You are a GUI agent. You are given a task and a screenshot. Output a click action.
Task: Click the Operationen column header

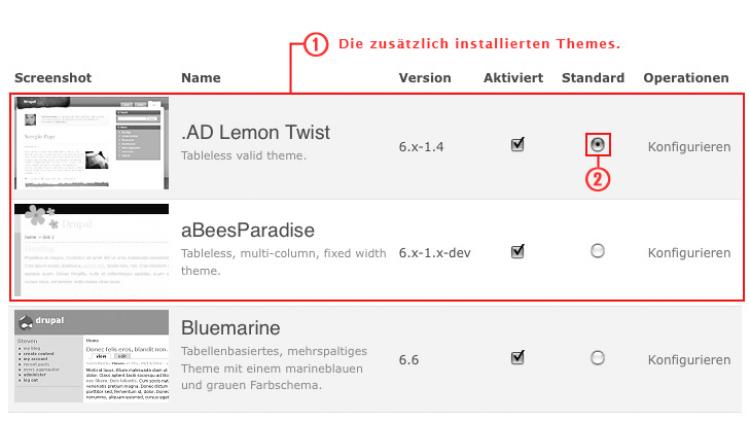pyautogui.click(x=687, y=77)
